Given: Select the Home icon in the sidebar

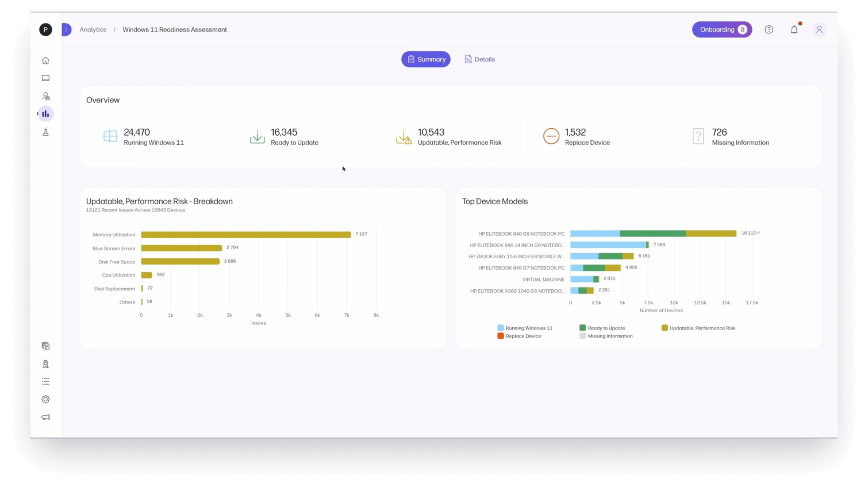Looking at the screenshot, I should point(45,60).
